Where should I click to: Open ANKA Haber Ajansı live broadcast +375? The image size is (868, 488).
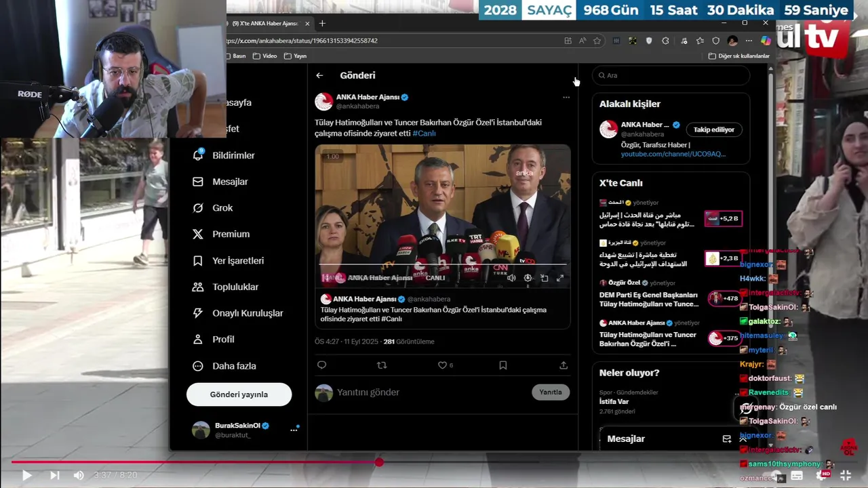point(670,333)
